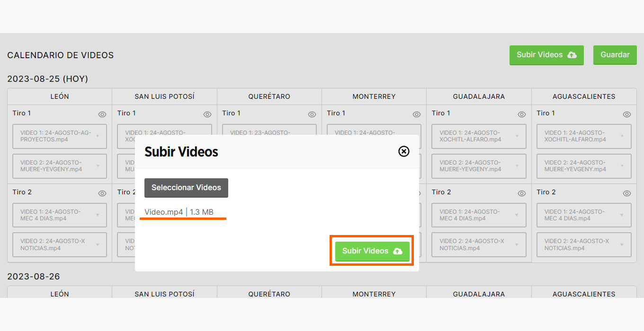Click AGUASCALIENTES column header for 2023-08-26
The height and width of the screenshot is (331, 644).
[584, 293]
